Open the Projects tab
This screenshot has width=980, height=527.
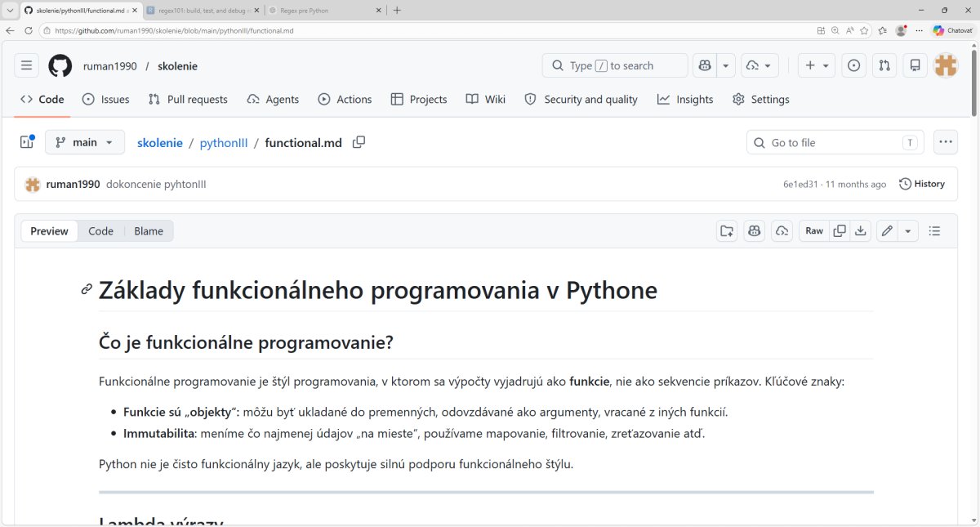pos(419,99)
